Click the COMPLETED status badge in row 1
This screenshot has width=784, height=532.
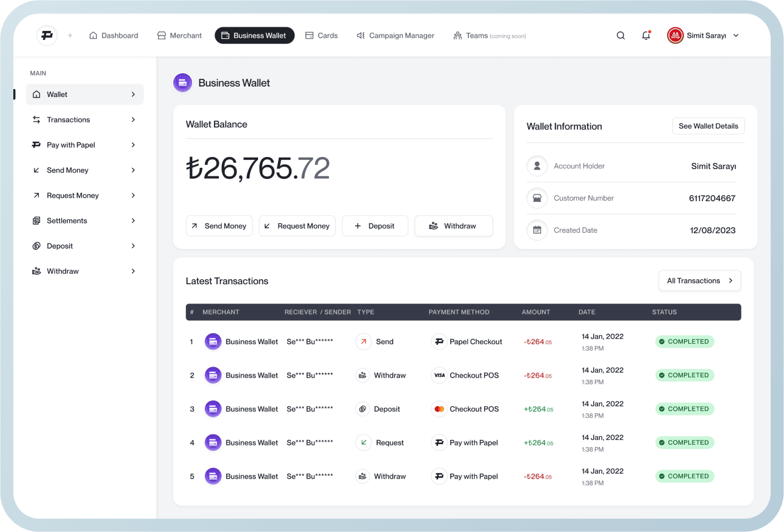click(x=685, y=342)
